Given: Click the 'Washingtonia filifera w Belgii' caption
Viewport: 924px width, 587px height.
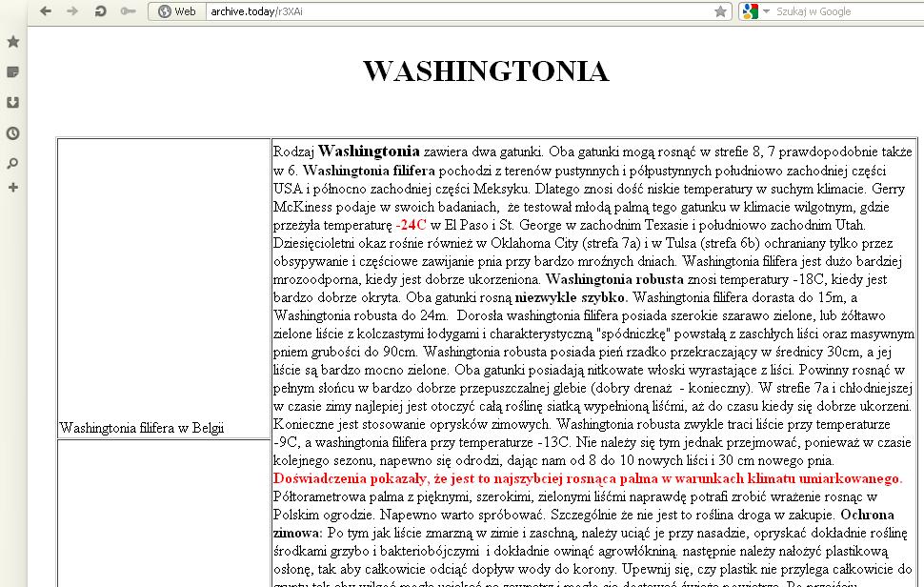Looking at the screenshot, I should click(142, 429).
